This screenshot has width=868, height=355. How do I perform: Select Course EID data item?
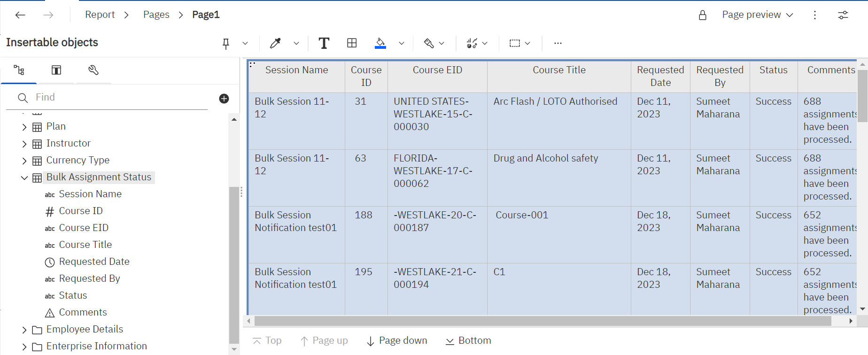(x=84, y=228)
